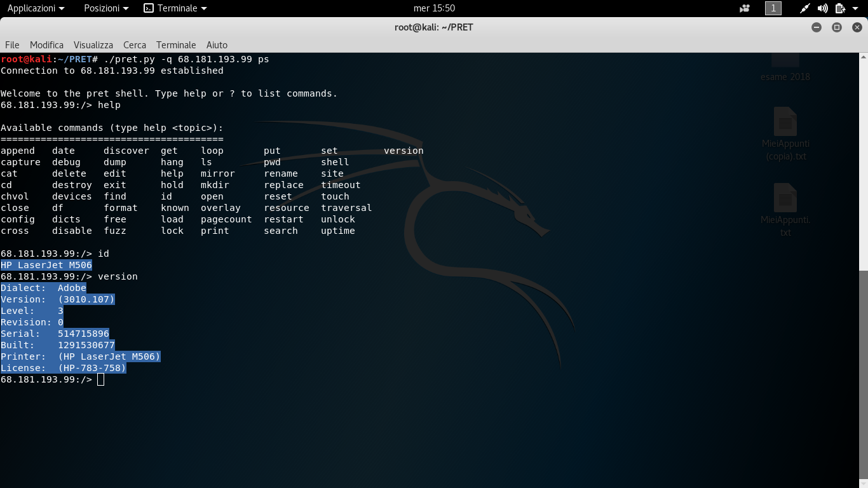Click the terminal cursor at the last prompt
This screenshot has width=868, height=488.
point(101,379)
